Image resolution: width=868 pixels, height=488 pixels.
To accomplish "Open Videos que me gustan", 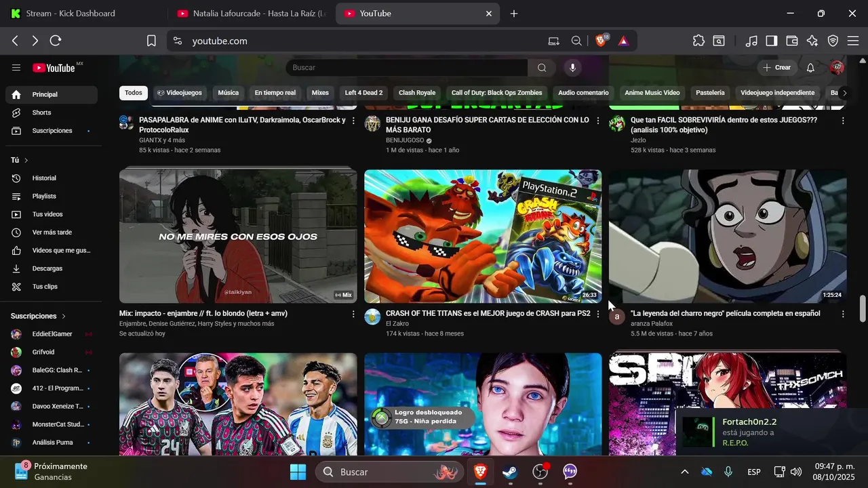I will tap(52, 251).
